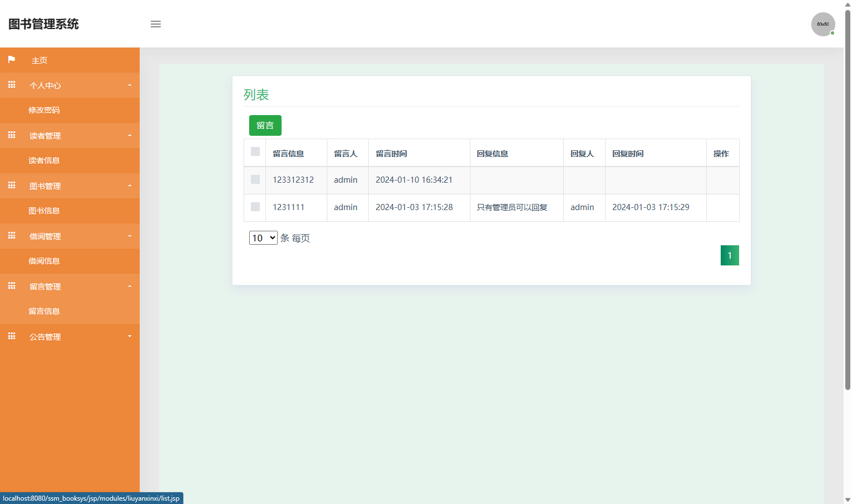This screenshot has width=852, height=504.
Task: Click the green 留言 button
Action: click(x=265, y=125)
